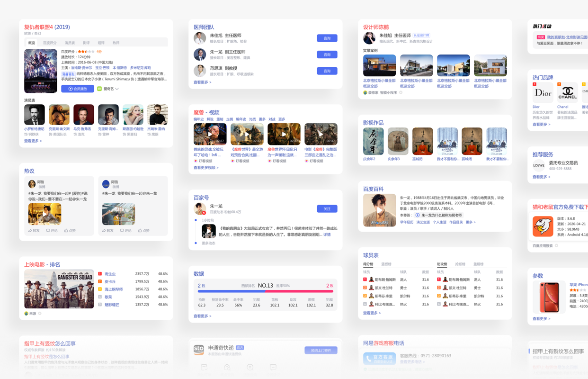Expand 查看更多 in 医师团队 card
Image resolution: width=588 pixels, height=379 pixels.
202,82
